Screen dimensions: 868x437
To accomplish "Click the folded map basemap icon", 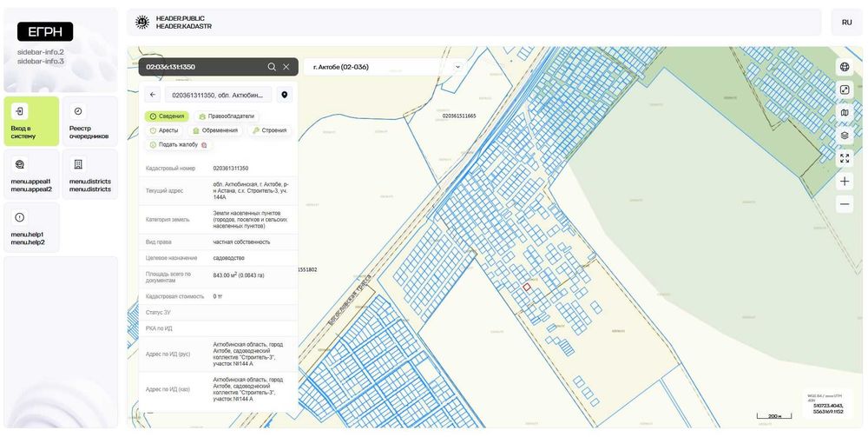I will (x=845, y=112).
